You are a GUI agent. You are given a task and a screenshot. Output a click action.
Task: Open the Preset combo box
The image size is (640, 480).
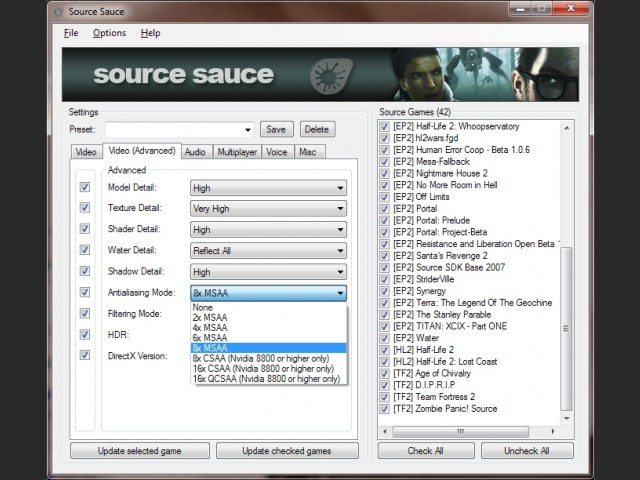coord(180,130)
